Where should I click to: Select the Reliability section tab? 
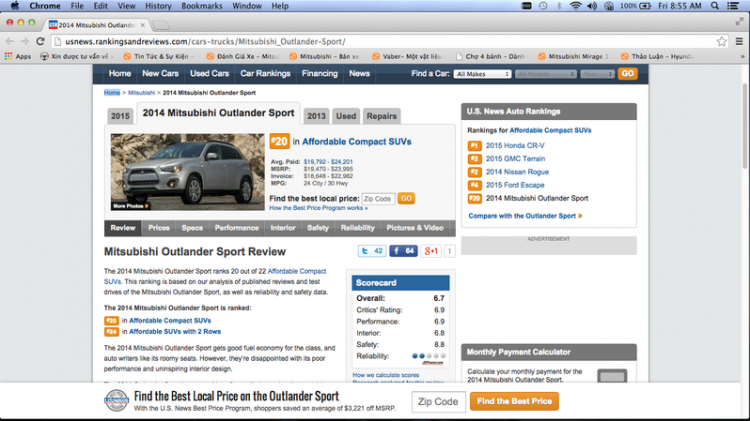(357, 228)
